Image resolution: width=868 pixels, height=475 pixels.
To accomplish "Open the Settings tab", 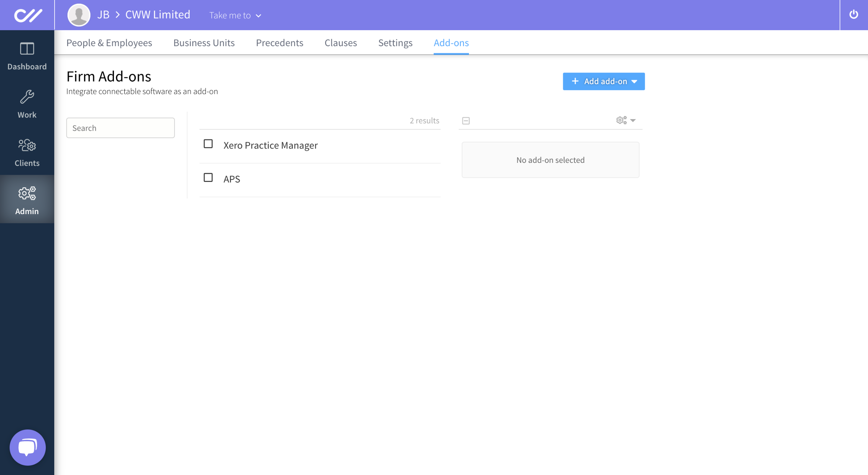I will 395,43.
